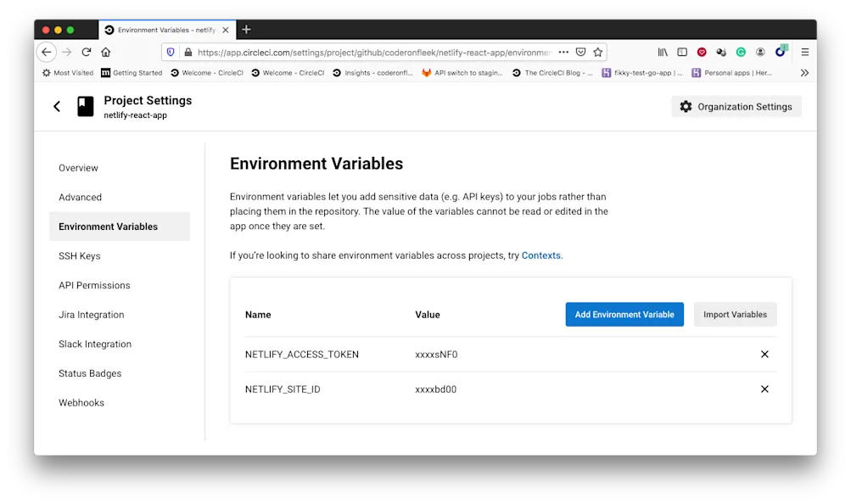Open the fikky-test-go-app bookmark

[x=642, y=73]
